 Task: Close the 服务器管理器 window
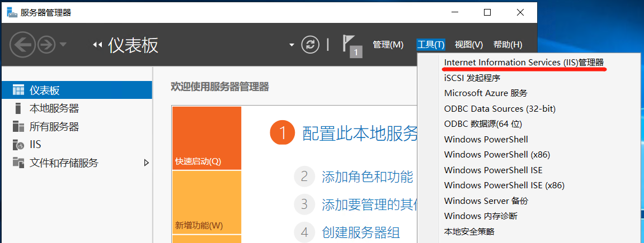520,12
